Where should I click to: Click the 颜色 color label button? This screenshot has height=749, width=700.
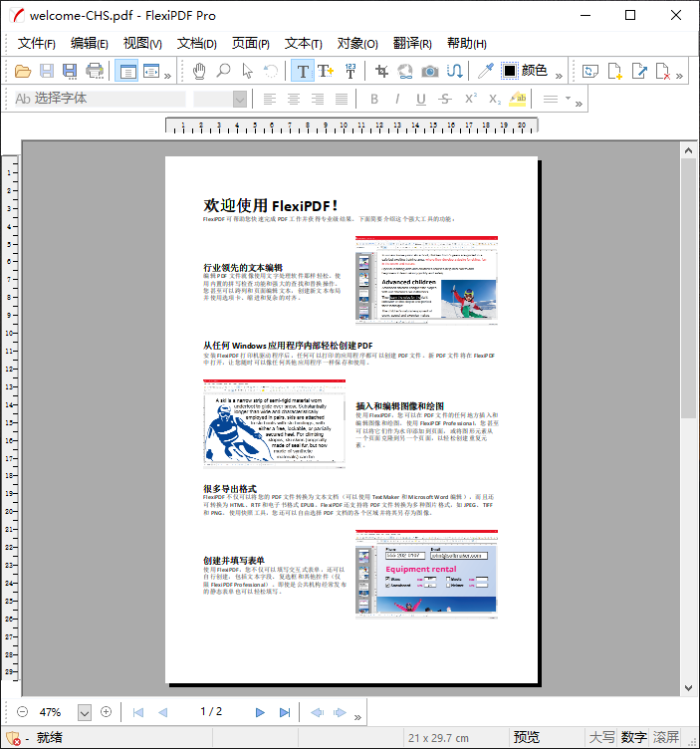[x=535, y=71]
